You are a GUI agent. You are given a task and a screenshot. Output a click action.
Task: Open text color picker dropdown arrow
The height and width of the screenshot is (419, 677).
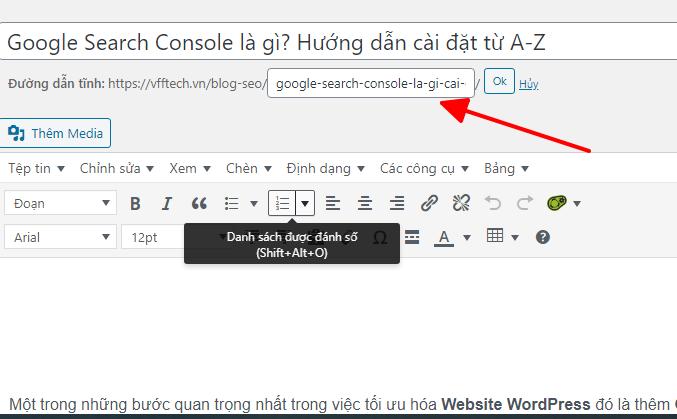tap(467, 237)
